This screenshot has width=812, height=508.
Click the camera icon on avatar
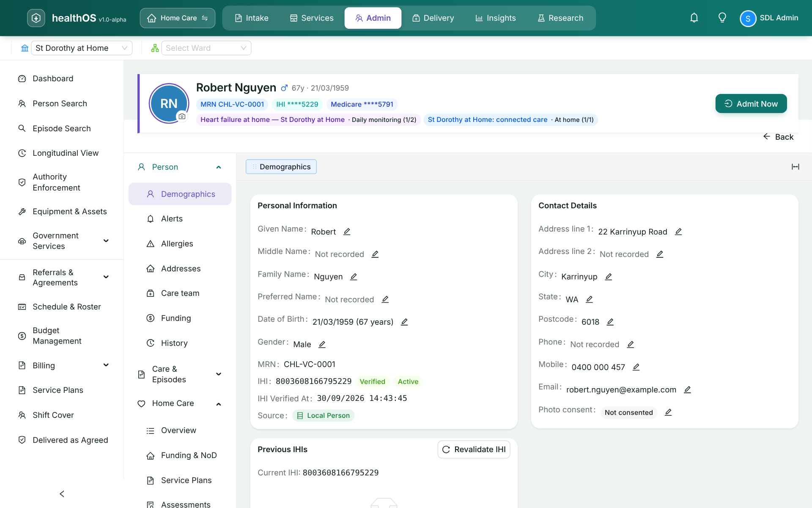click(182, 116)
